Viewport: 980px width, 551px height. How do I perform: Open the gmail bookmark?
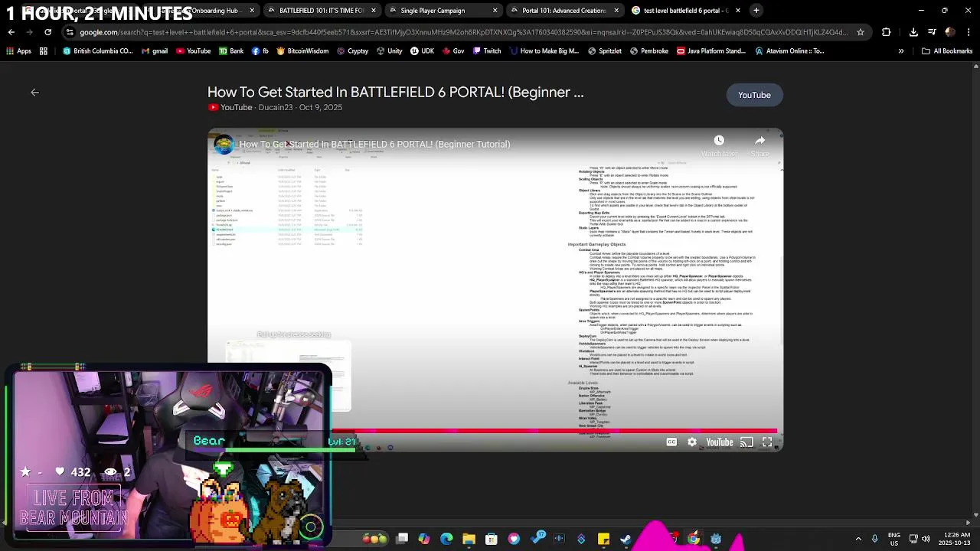pos(153,51)
